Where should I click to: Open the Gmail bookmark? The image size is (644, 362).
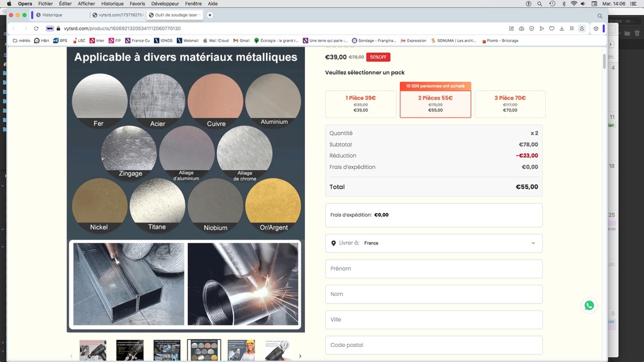pos(241,41)
